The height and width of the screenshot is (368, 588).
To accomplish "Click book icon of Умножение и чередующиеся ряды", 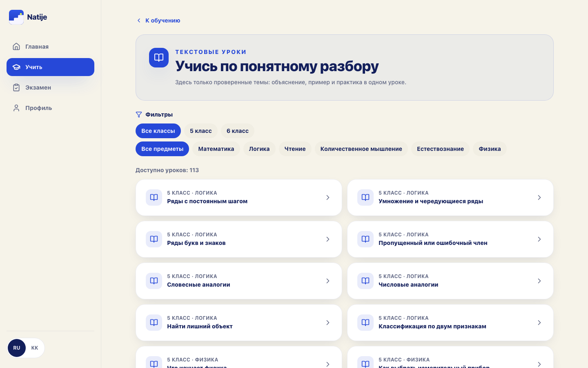I will [365, 197].
